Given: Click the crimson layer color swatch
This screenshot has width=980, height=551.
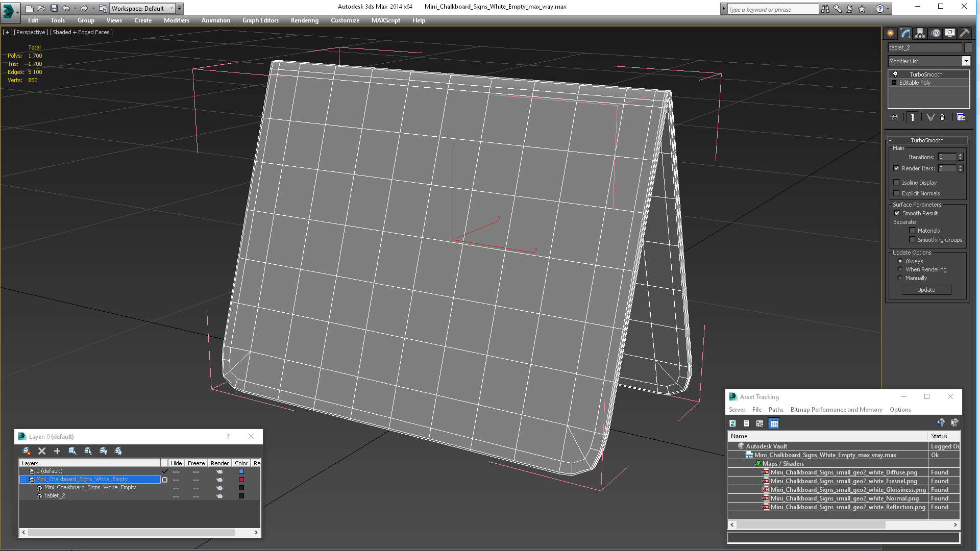Looking at the screenshot, I should [x=241, y=480].
